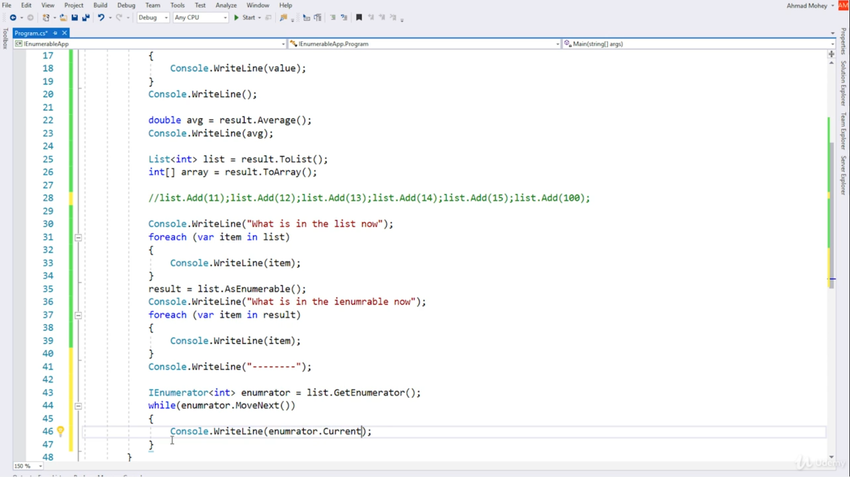Click the scroll down arrow of the editor
850x477 pixels.
click(x=831, y=457)
